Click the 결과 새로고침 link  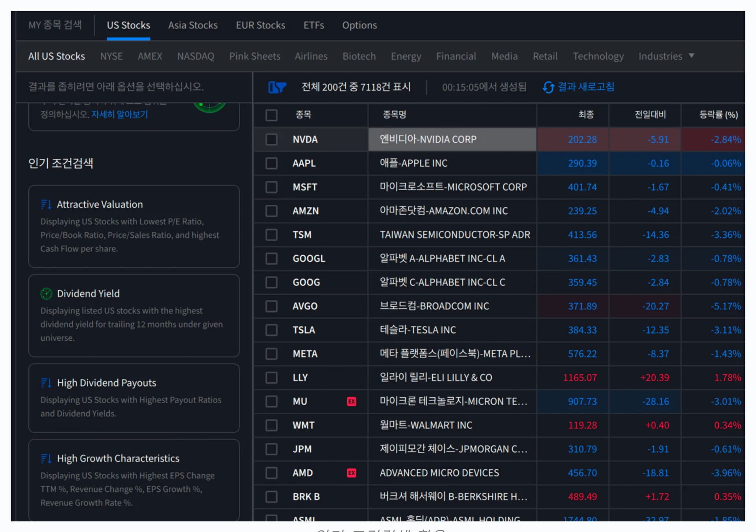[586, 87]
